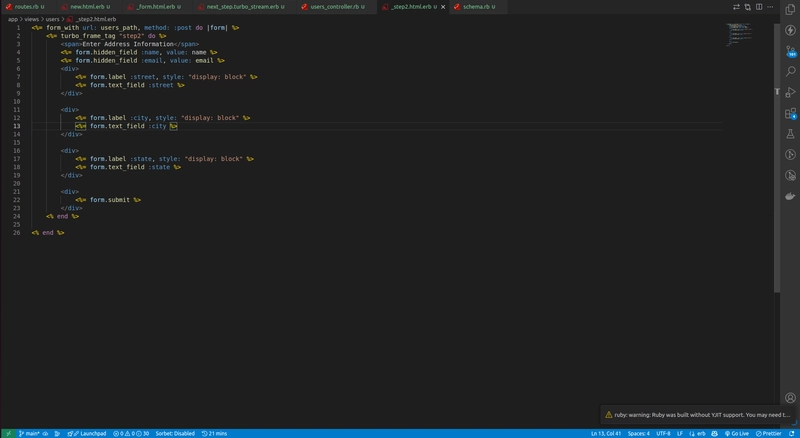Start server with Go Live
The width and height of the screenshot is (800, 438).
(x=736, y=433)
